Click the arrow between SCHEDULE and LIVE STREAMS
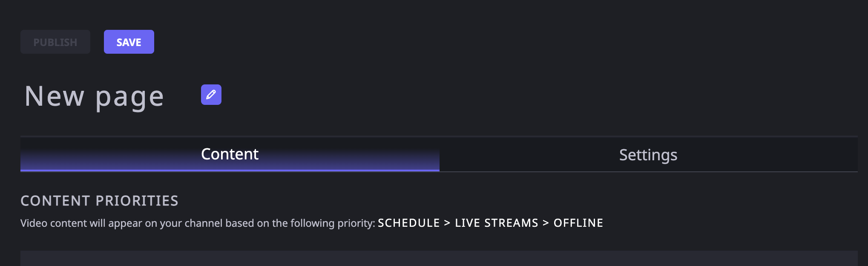Viewport: 868px width, 266px height. point(447,223)
